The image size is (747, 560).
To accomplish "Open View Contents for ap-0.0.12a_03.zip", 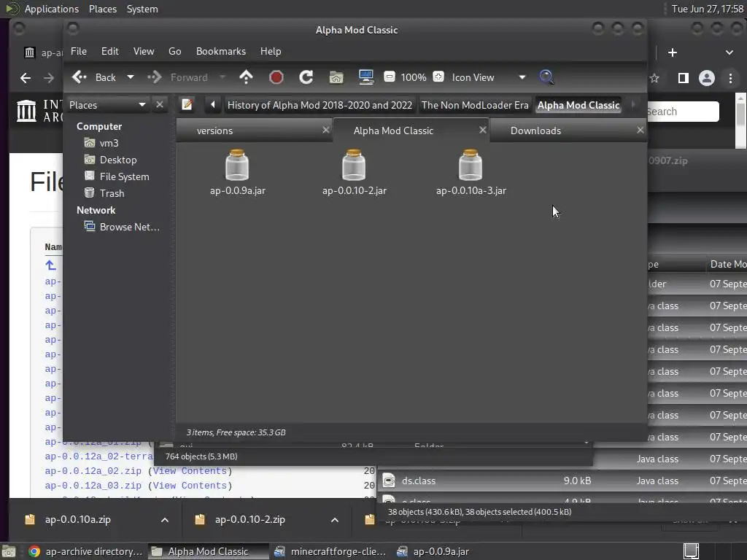I will click(190, 486).
